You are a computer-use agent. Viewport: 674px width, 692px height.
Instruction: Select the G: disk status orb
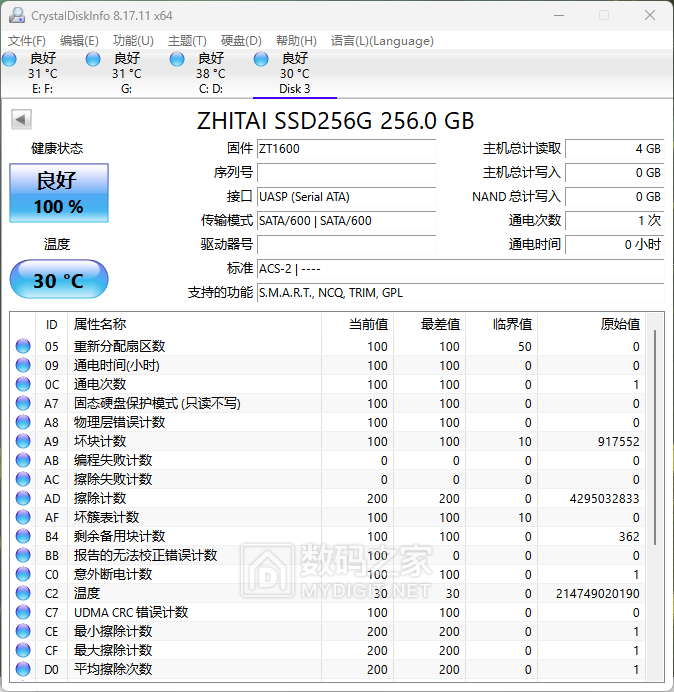tap(93, 59)
